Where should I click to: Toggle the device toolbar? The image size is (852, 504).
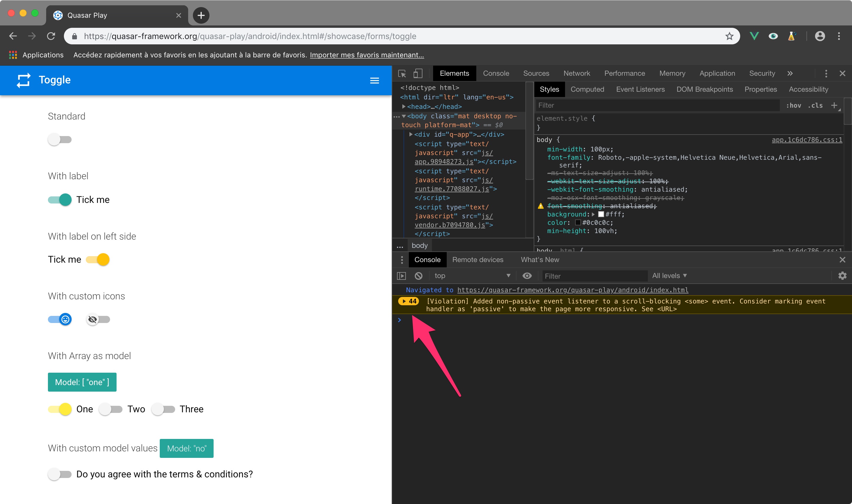coord(418,73)
